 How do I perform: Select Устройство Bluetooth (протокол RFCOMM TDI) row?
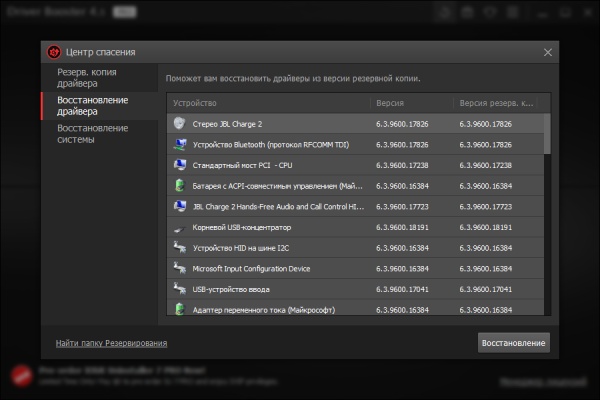355,144
